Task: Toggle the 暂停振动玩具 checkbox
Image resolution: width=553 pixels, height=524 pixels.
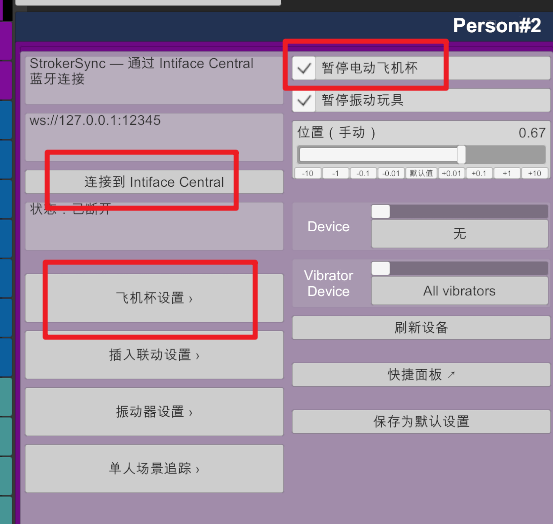Action: [304, 100]
